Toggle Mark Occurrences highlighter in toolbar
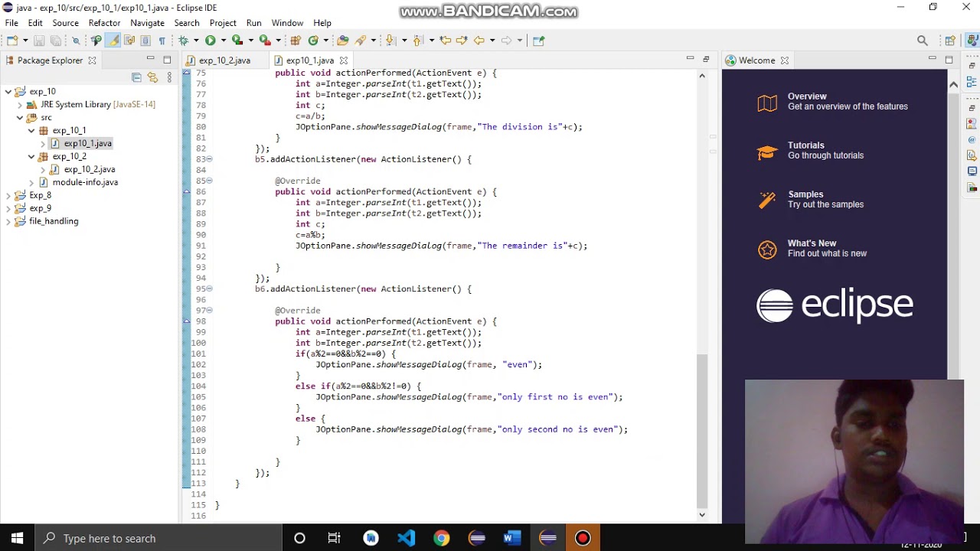This screenshot has width=980, height=551. 113,41
